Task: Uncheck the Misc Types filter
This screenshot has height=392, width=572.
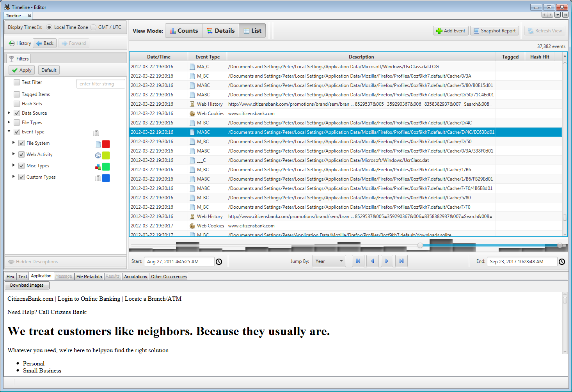Action: pyautogui.click(x=21, y=165)
